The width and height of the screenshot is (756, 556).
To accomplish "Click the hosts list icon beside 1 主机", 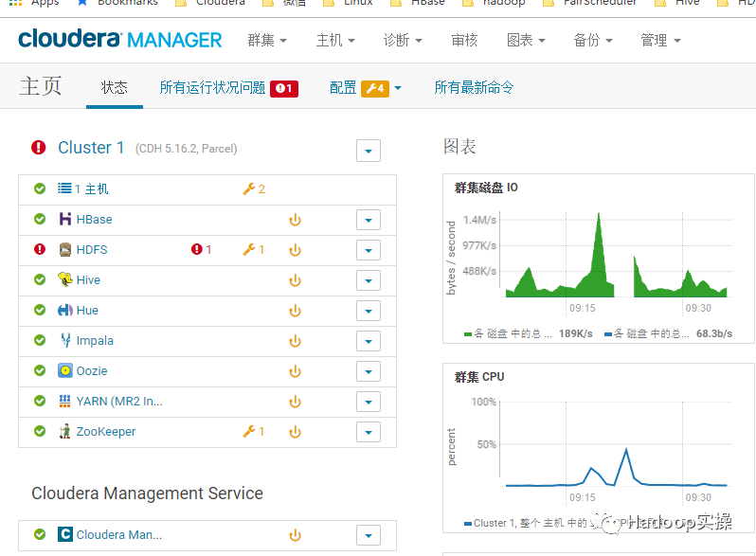I will [x=64, y=188].
